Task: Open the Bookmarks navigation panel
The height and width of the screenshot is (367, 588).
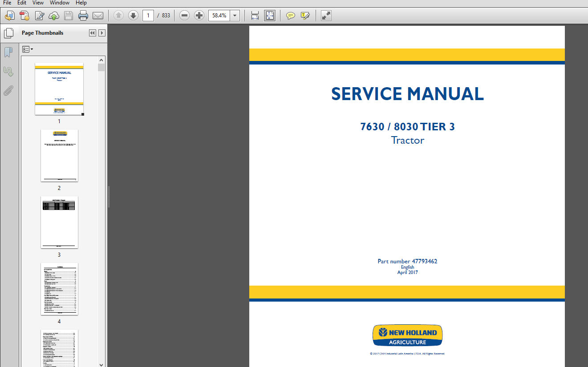Action: click(x=8, y=52)
